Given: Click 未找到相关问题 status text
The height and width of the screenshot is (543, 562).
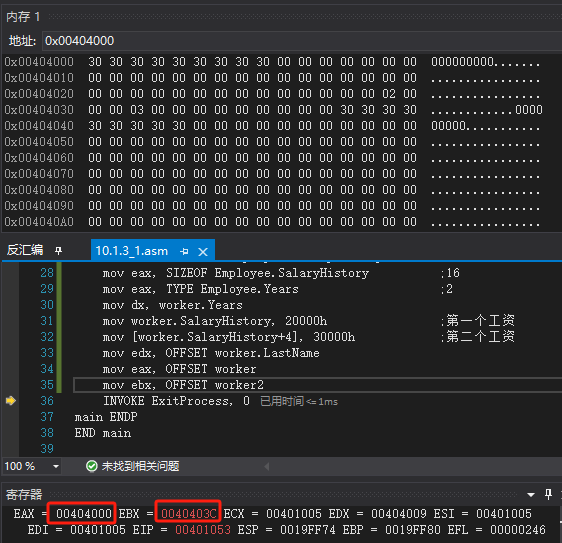Looking at the screenshot, I should point(140,466).
